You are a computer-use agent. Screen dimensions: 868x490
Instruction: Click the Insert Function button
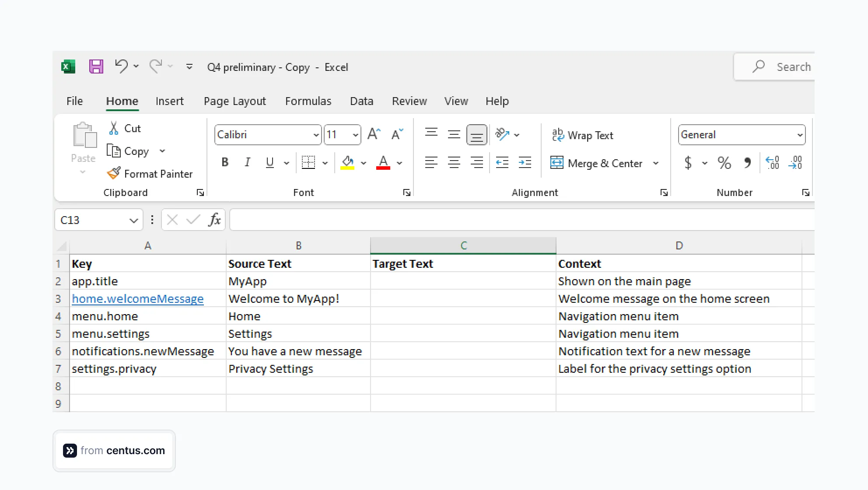click(214, 219)
